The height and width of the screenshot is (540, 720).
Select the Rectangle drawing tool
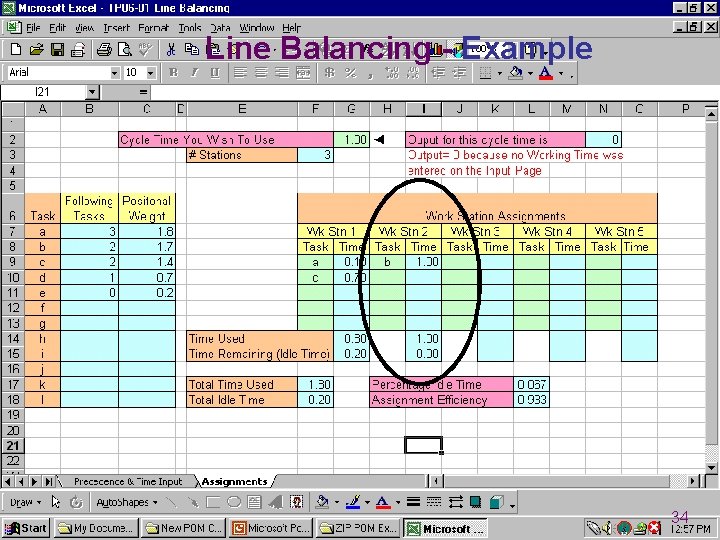[x=213, y=502]
